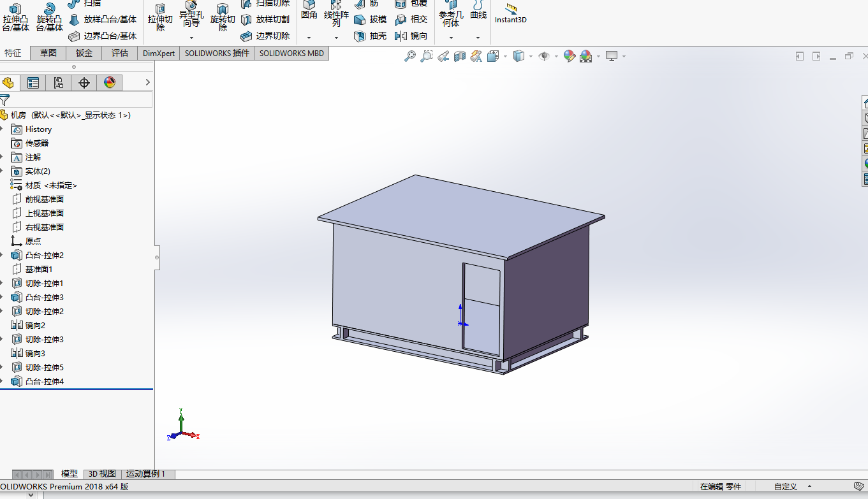Select the 边界切除 boundary cut tool
Viewport: 868px width, 499px height.
pos(265,36)
